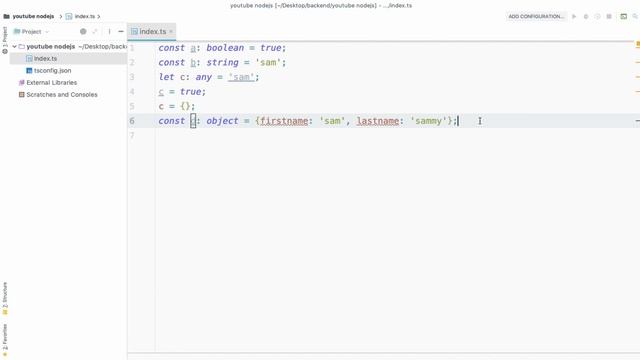Click the youtube nodejs folder icon in breadcrumb
The image size is (640, 360).
[7, 16]
